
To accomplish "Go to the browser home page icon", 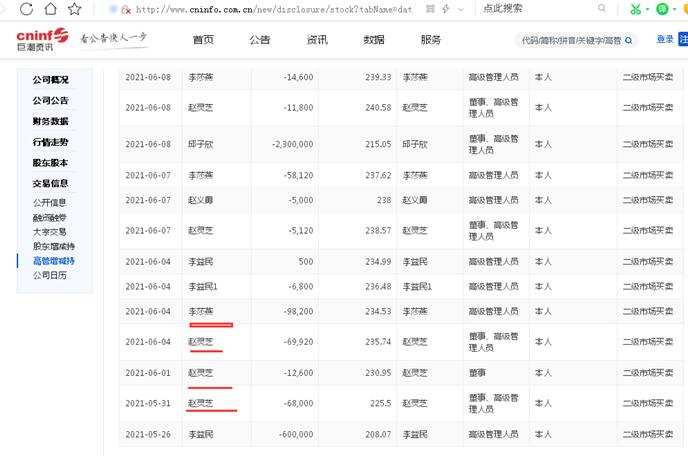I will [x=50, y=8].
